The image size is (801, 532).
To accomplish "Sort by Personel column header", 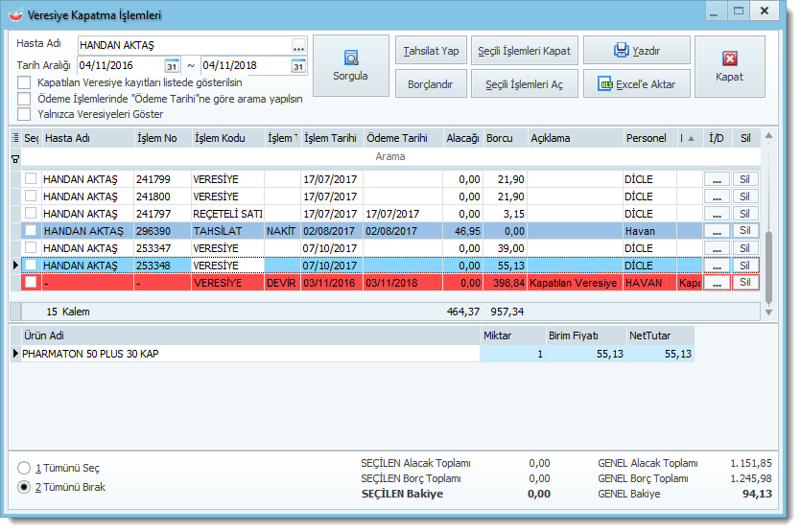I will 649,138.
